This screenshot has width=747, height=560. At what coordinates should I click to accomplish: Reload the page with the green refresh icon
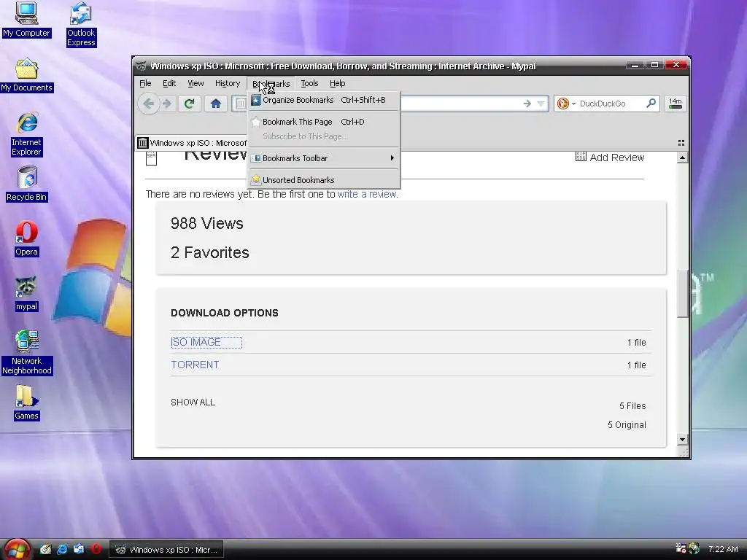point(189,104)
